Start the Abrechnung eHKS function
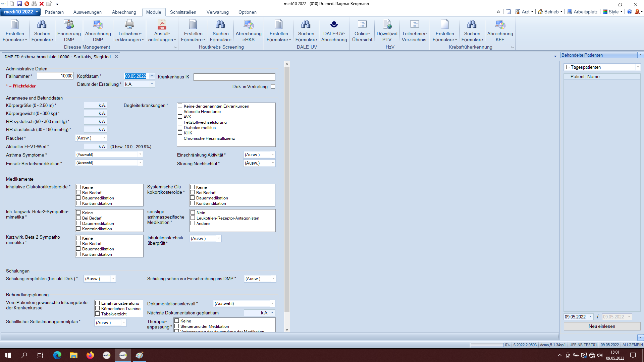 248,30
